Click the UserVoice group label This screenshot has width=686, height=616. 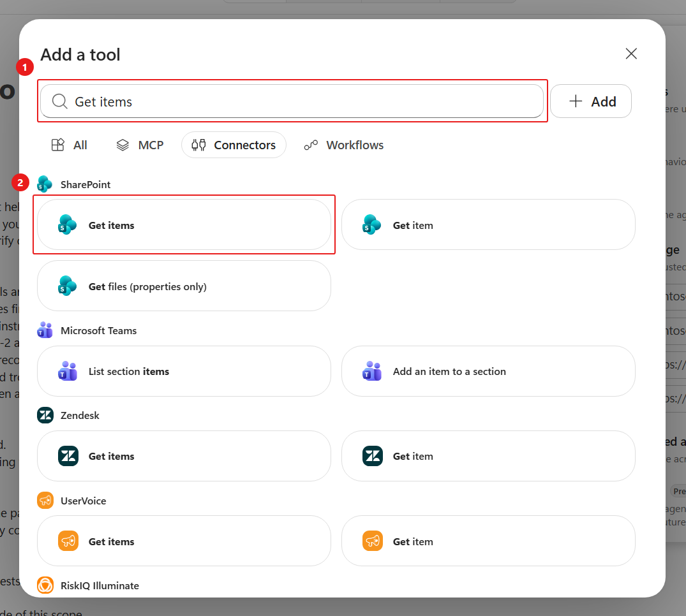point(83,501)
